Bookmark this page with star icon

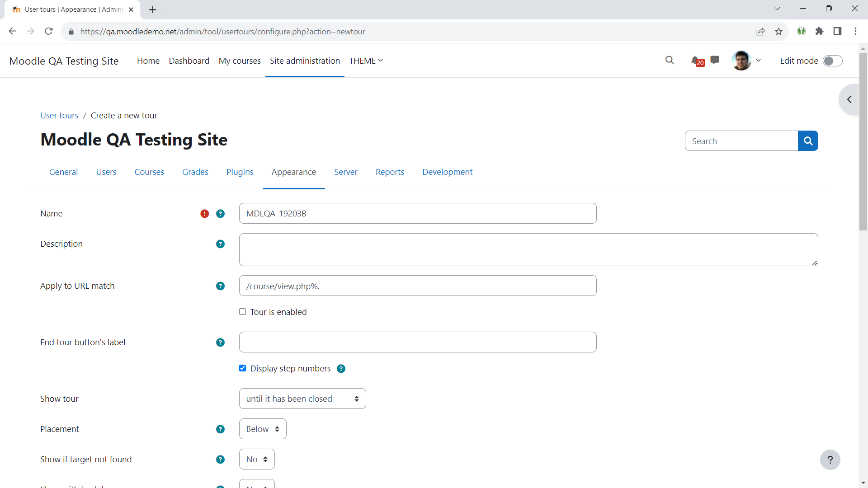point(778,32)
